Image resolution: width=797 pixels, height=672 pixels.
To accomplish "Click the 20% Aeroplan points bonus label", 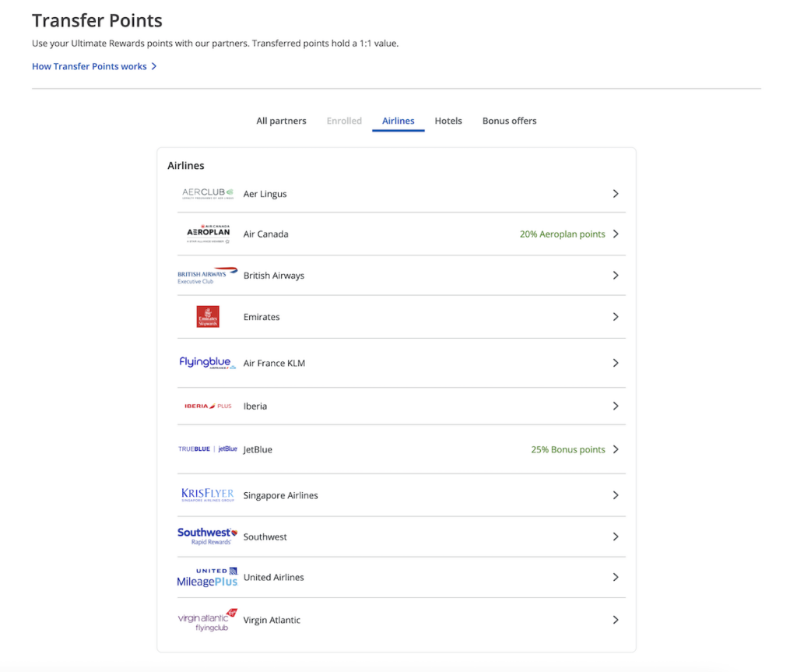I will point(562,234).
